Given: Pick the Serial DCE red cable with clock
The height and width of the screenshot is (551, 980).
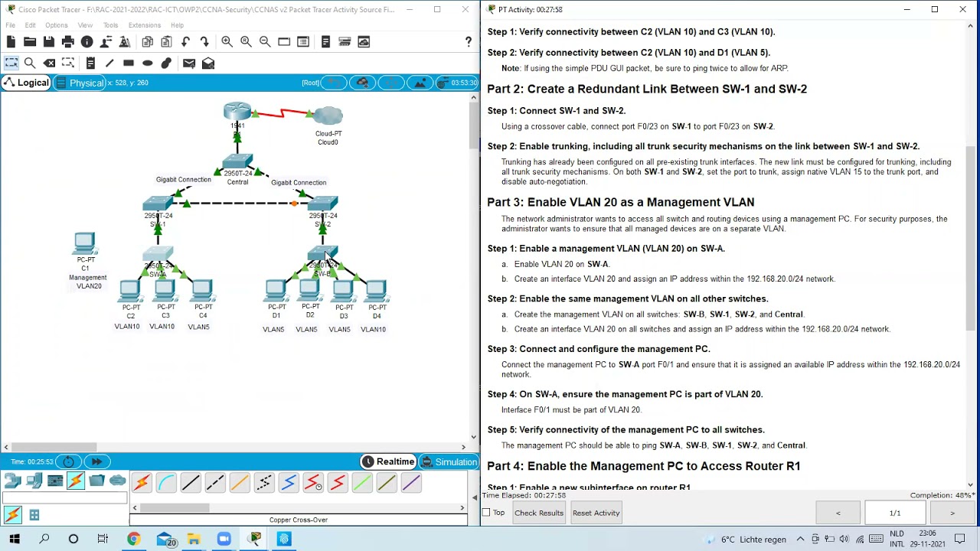Looking at the screenshot, I should point(313,483).
